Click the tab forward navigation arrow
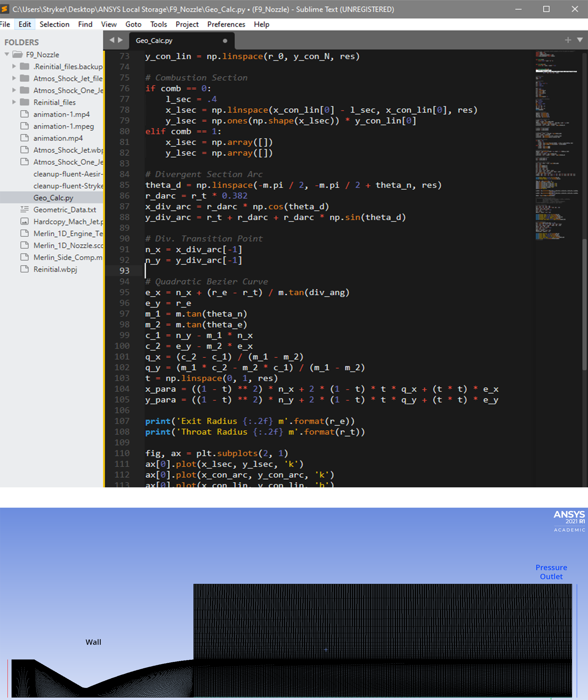Image resolution: width=588 pixels, height=700 pixels. [x=120, y=40]
